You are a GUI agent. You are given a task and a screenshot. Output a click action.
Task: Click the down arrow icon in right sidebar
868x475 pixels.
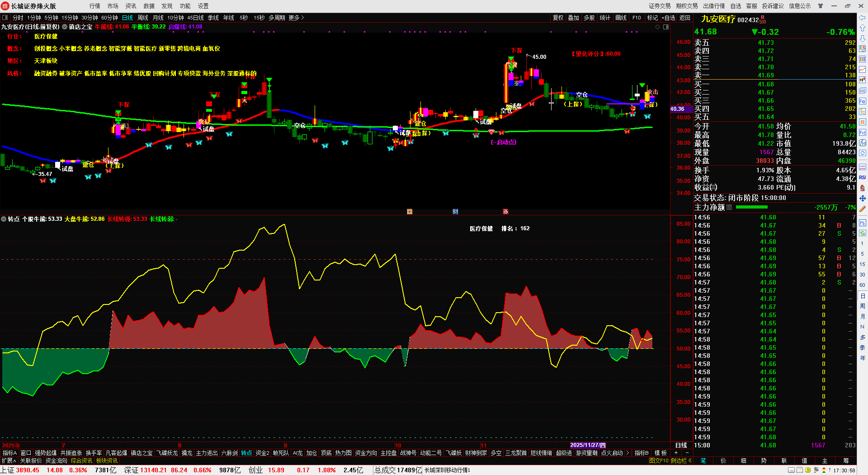(863, 38)
